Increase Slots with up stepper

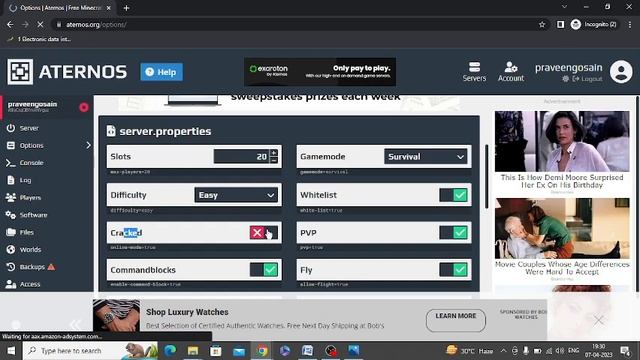tap(274, 153)
